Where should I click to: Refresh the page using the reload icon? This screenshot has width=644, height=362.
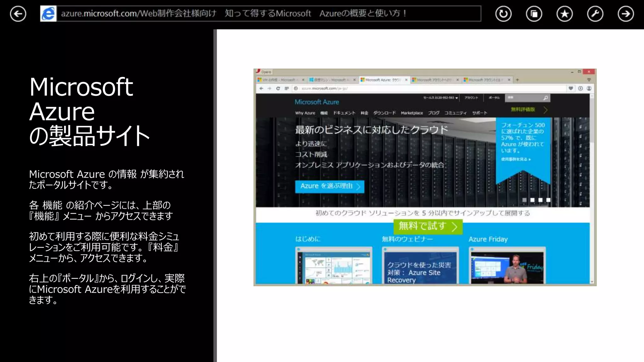point(503,14)
